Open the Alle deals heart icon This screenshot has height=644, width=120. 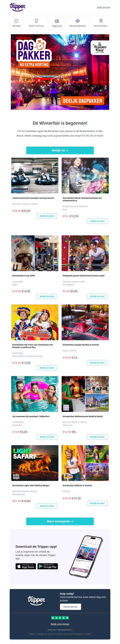[x=16, y=21]
